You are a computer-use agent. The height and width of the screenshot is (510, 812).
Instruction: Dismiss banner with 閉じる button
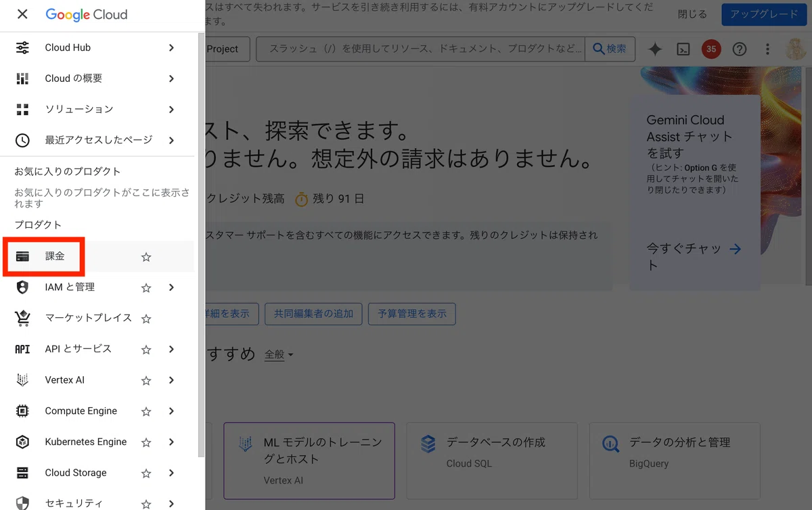692,14
